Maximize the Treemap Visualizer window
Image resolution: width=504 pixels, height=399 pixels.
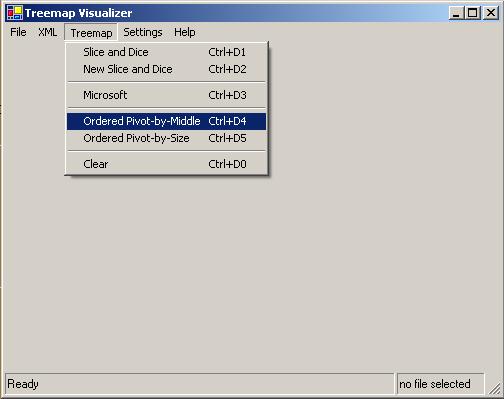coord(473,13)
